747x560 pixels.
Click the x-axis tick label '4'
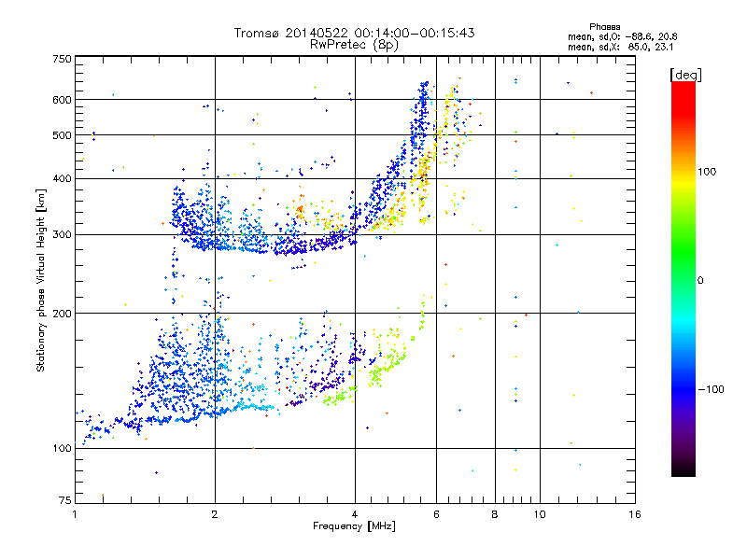(355, 514)
